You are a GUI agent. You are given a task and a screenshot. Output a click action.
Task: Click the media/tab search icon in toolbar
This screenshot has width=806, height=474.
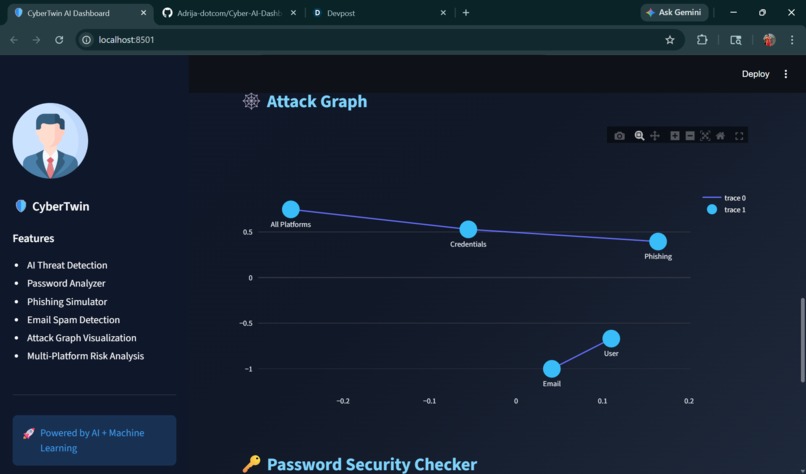coord(736,40)
